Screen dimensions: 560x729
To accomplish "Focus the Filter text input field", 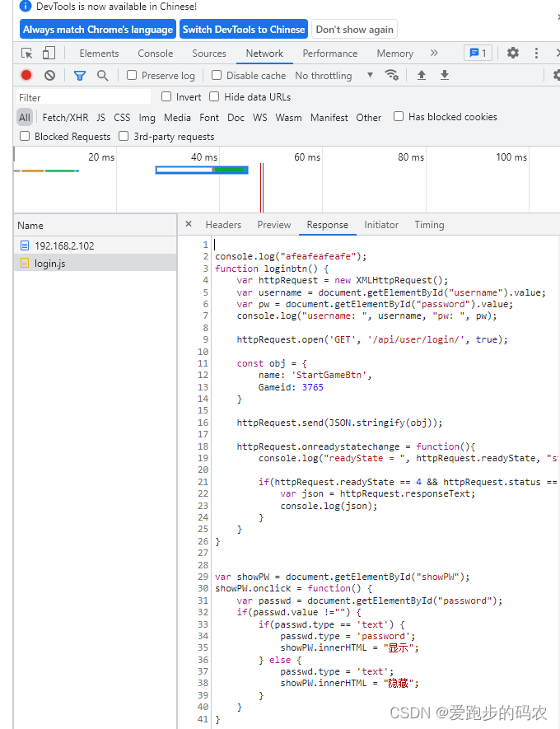I will pyautogui.click(x=84, y=97).
